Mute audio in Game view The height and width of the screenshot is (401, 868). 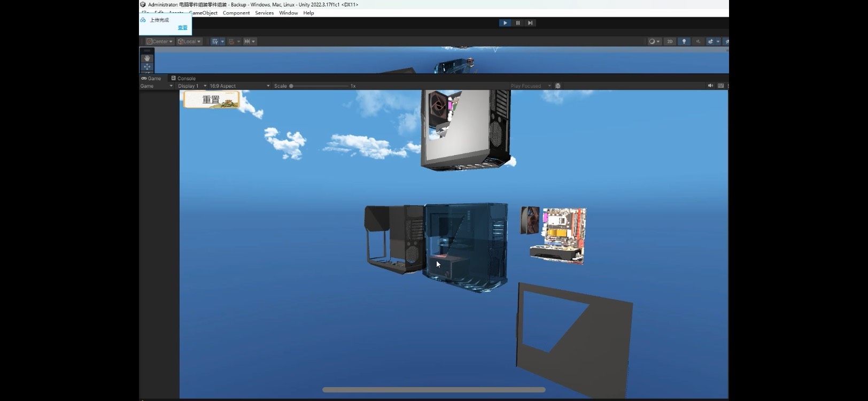click(x=710, y=86)
